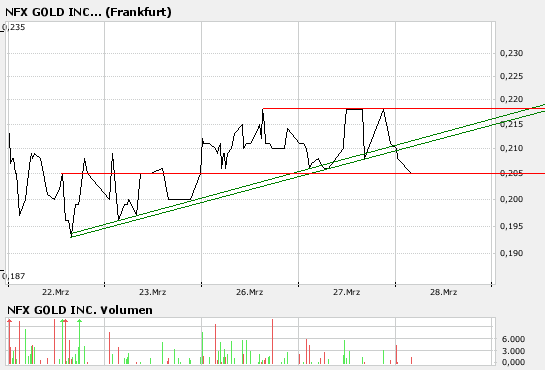The image size is (545, 384).
Task: Click the 0,215 price axis value
Action: (511, 124)
